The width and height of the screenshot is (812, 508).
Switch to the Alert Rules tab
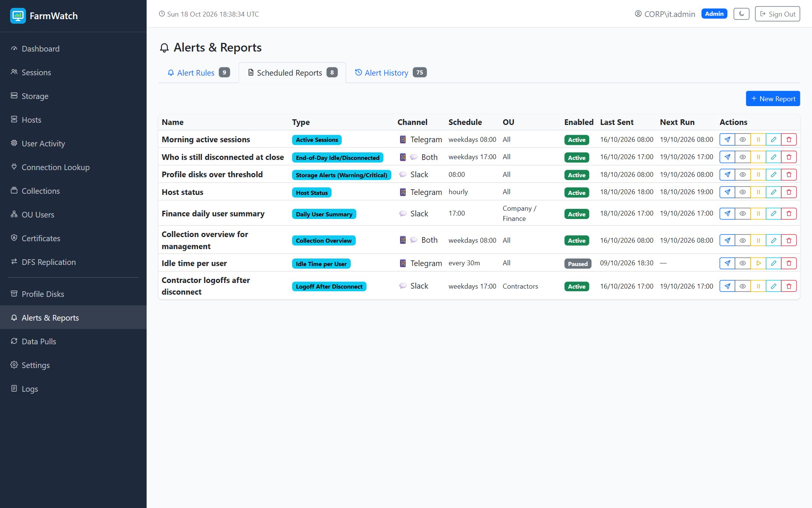coord(198,73)
